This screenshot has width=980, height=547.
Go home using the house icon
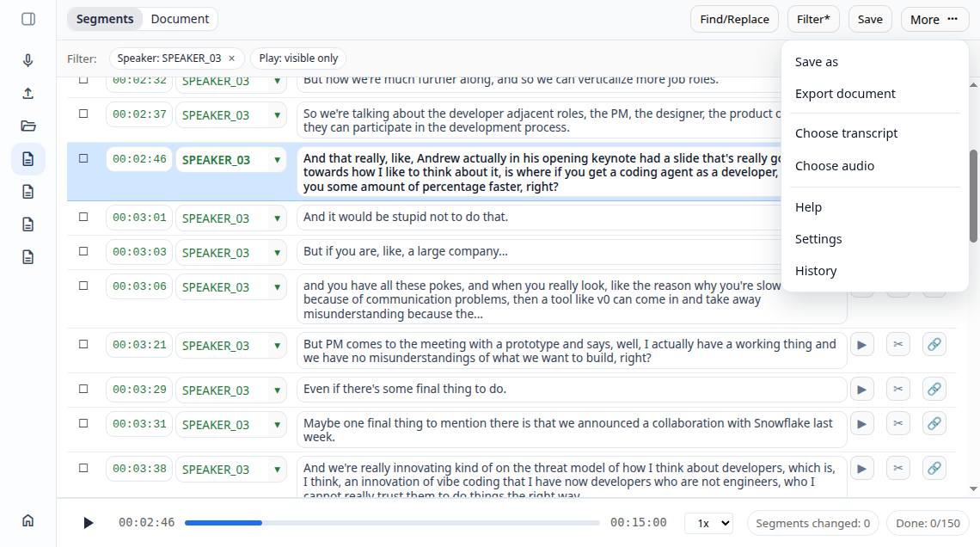(28, 520)
